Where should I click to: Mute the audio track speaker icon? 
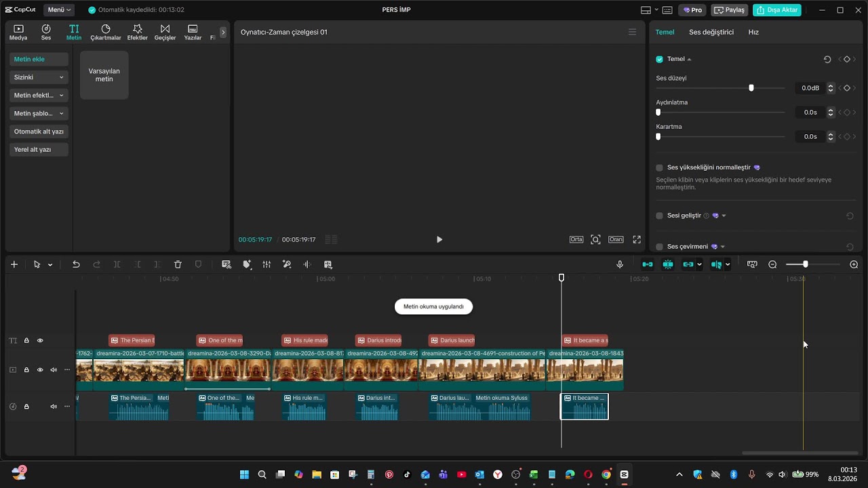point(54,407)
